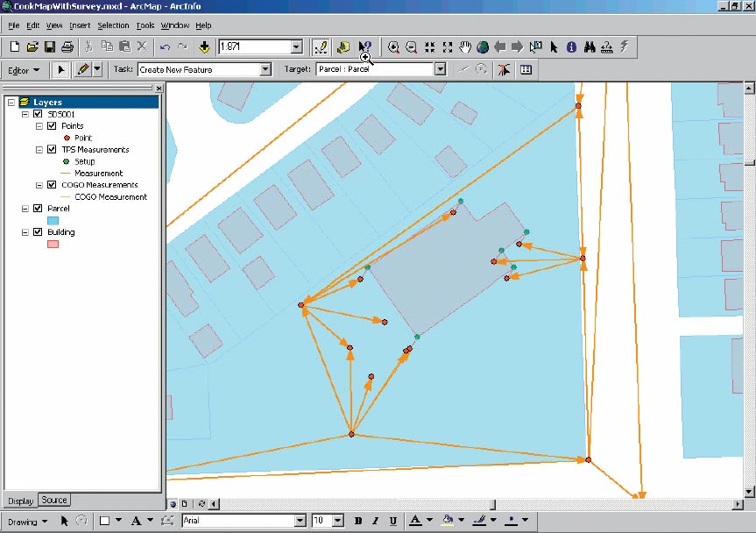Viewport: 756px width, 533px height.
Task: Click the Full Extent globe icon
Action: pos(483,46)
